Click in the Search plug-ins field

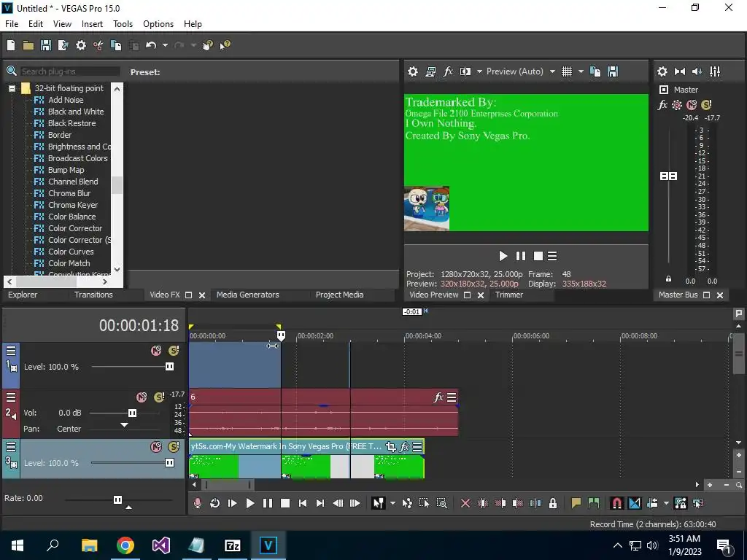[70, 71]
